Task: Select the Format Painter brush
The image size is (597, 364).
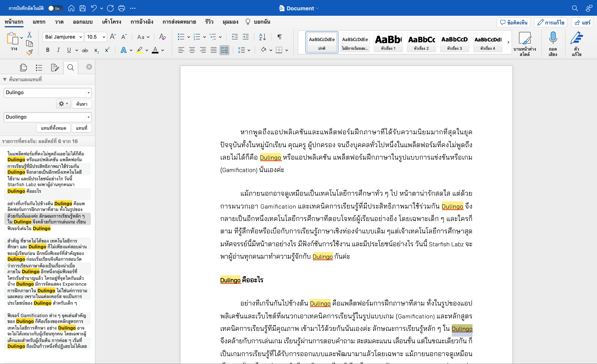Action: point(29,52)
